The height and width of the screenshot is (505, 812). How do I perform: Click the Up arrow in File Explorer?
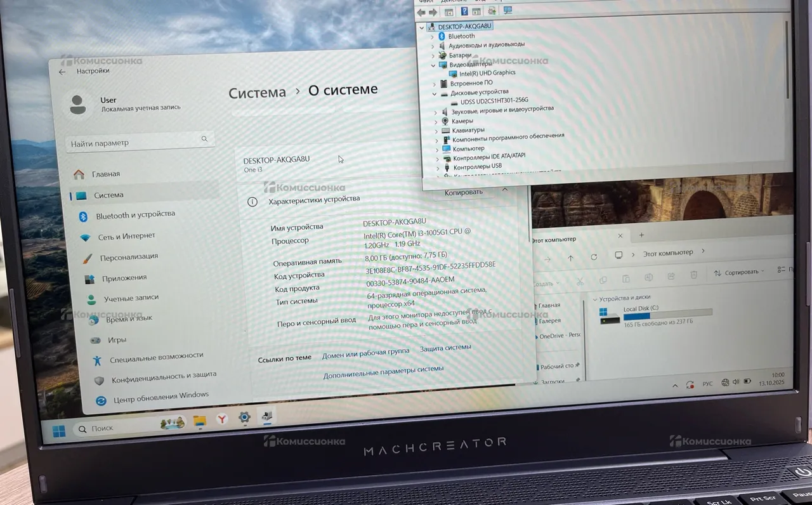coord(570,258)
